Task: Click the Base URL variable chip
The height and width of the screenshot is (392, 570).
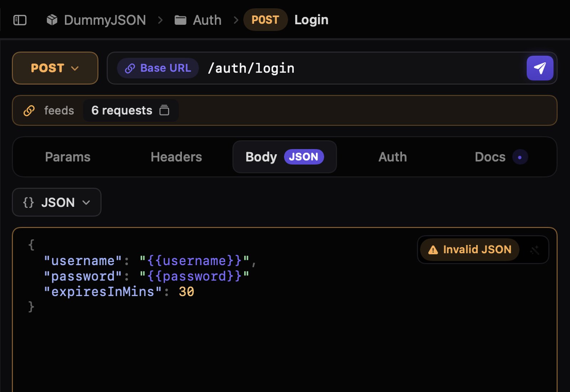Action: (158, 68)
